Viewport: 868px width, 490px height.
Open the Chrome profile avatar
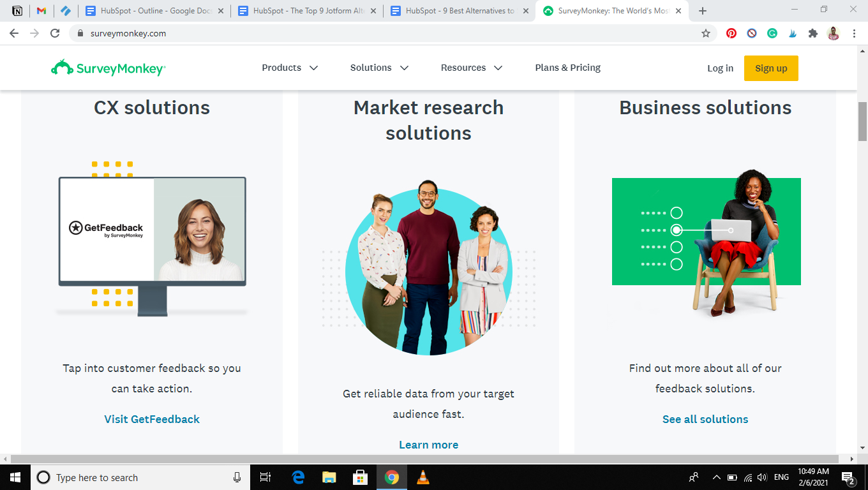(x=834, y=33)
